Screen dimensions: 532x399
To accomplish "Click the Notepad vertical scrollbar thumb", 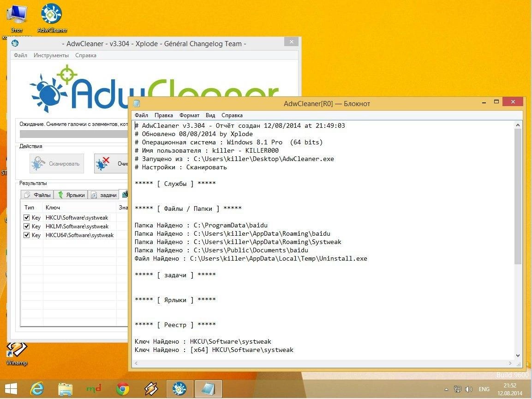I will pyautogui.click(x=518, y=197).
